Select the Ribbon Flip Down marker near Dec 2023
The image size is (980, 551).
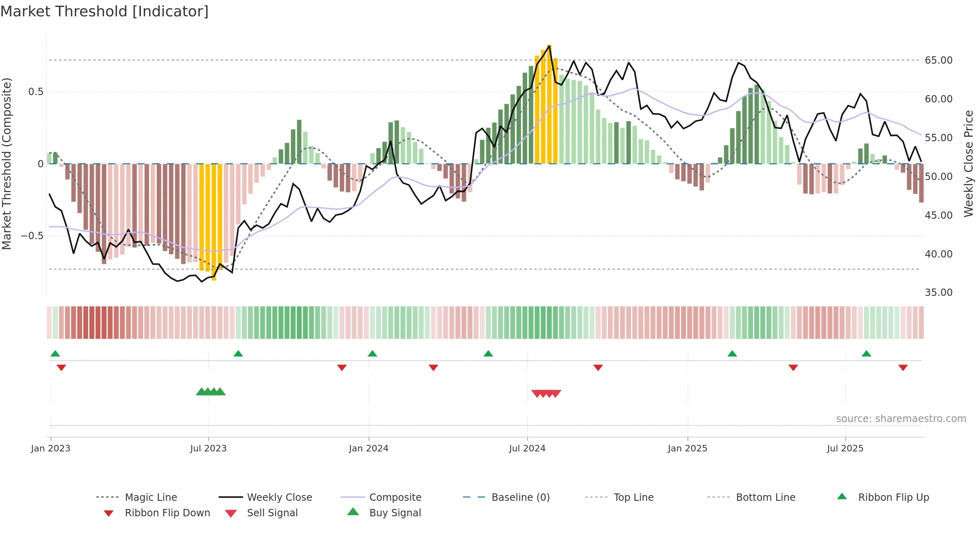342,368
